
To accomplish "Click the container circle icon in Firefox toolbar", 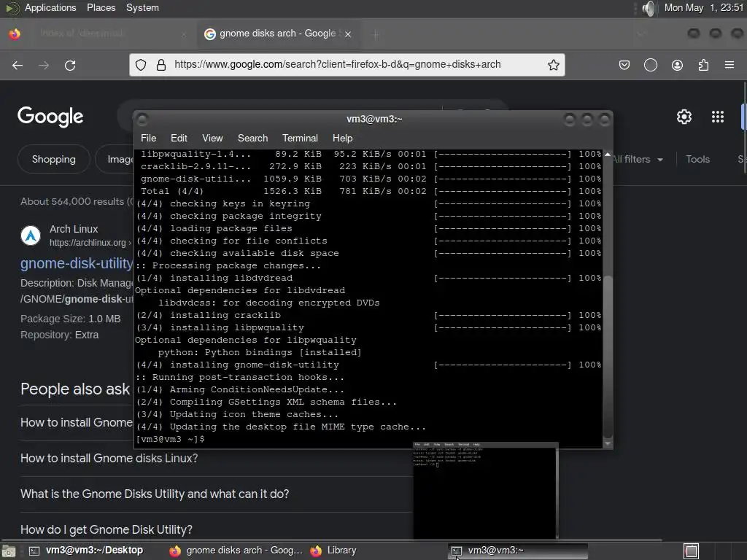I will click(x=650, y=65).
